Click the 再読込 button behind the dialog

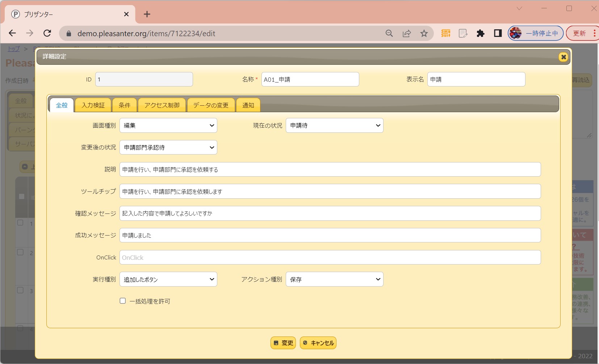[581, 80]
